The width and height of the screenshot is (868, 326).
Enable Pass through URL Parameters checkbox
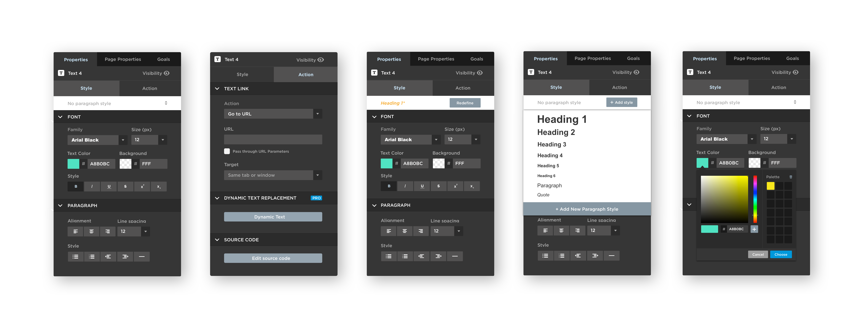pyautogui.click(x=226, y=151)
